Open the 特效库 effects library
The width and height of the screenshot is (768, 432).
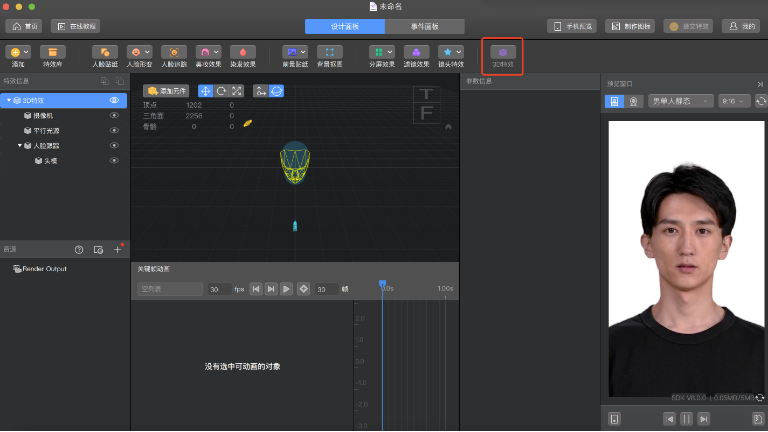tap(53, 52)
